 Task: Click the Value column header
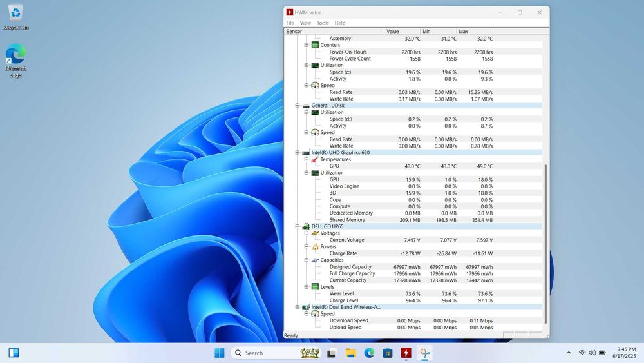[402, 31]
